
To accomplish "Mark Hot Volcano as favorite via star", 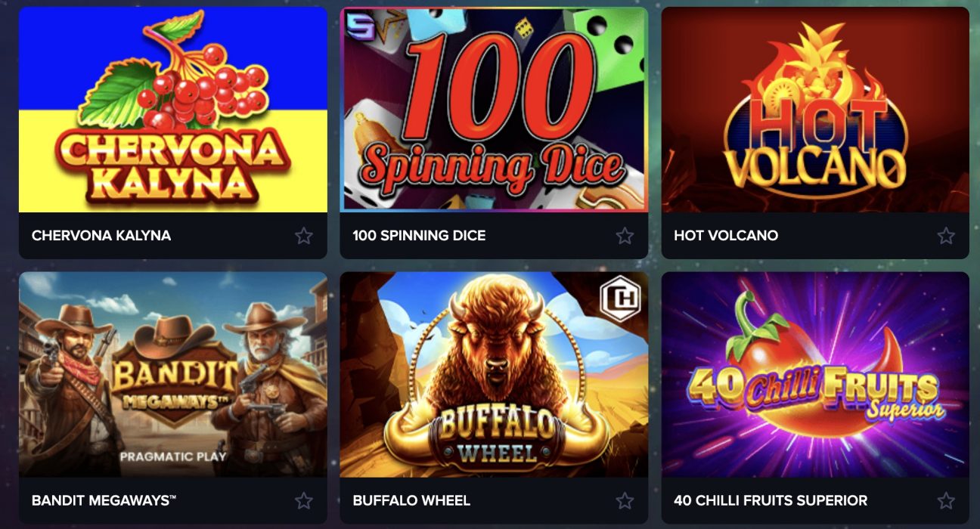I will click(x=946, y=236).
